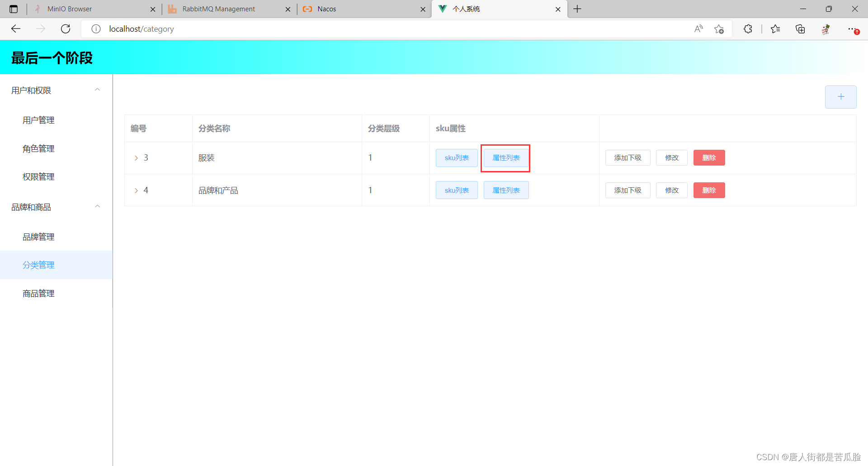Click 修改 for 服装 row

tap(672, 158)
